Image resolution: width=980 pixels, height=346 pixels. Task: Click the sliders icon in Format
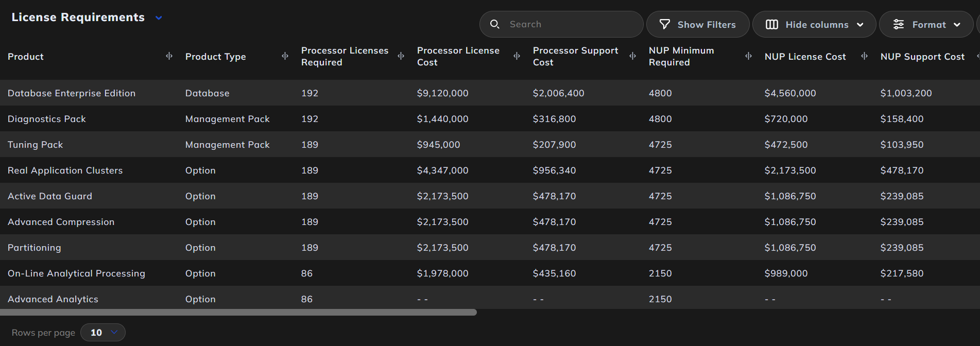pos(899,24)
